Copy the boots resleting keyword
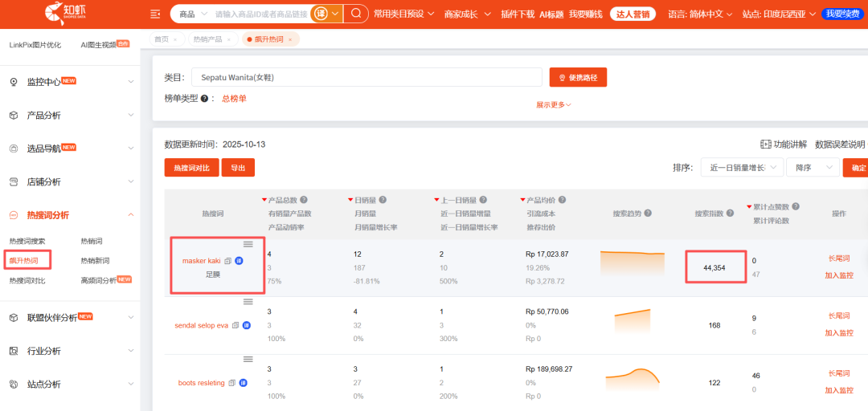Viewport: 868px width, 411px height. click(x=232, y=383)
